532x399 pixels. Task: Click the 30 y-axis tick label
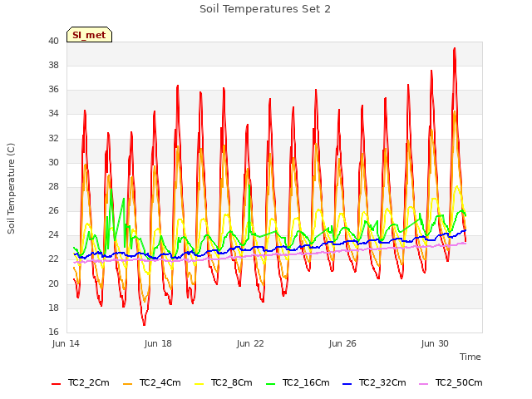(53, 162)
